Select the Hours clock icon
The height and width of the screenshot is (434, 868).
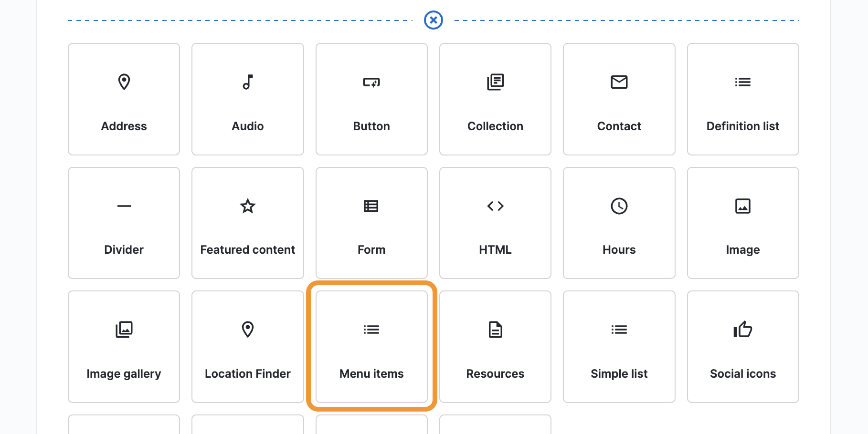click(619, 206)
